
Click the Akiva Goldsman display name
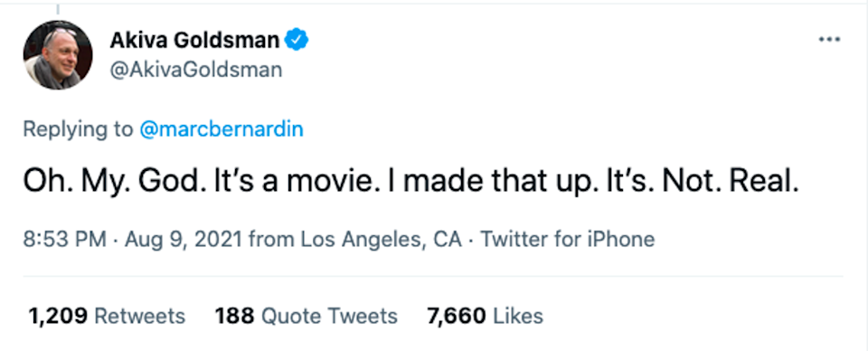click(x=195, y=40)
